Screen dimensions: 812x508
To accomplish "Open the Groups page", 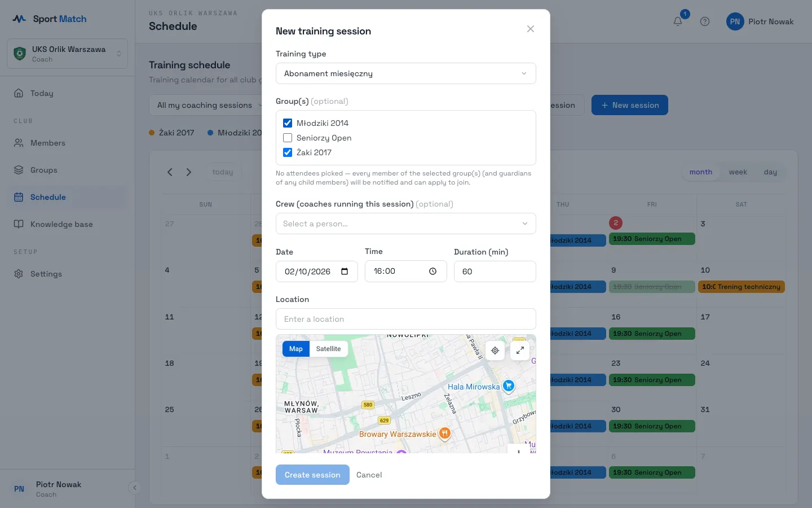I will tap(67, 170).
